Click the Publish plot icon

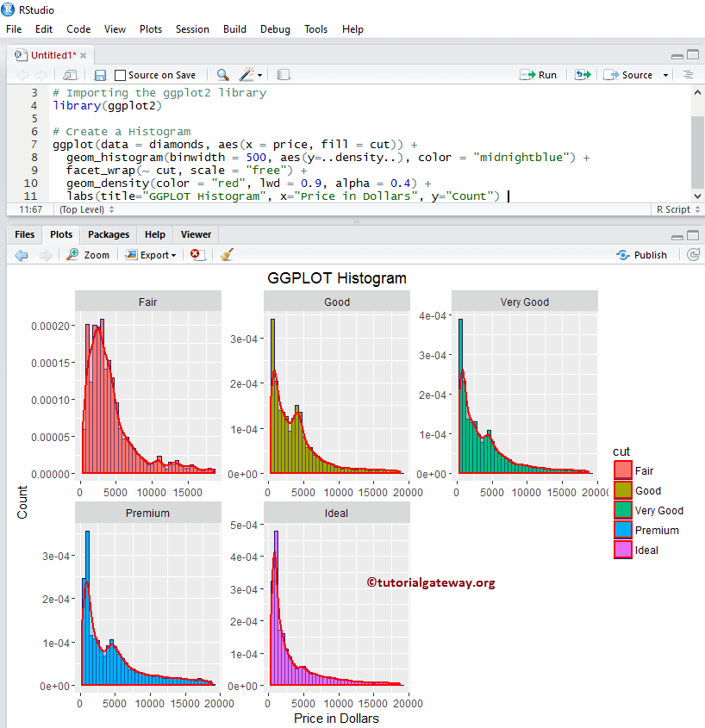(x=640, y=254)
